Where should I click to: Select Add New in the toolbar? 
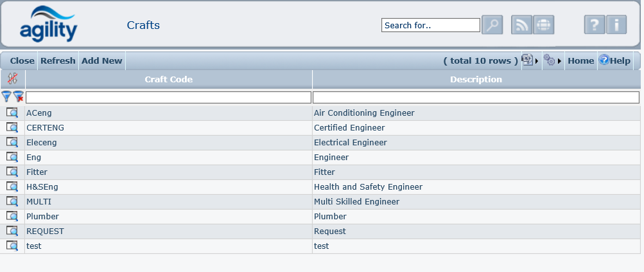tap(101, 60)
